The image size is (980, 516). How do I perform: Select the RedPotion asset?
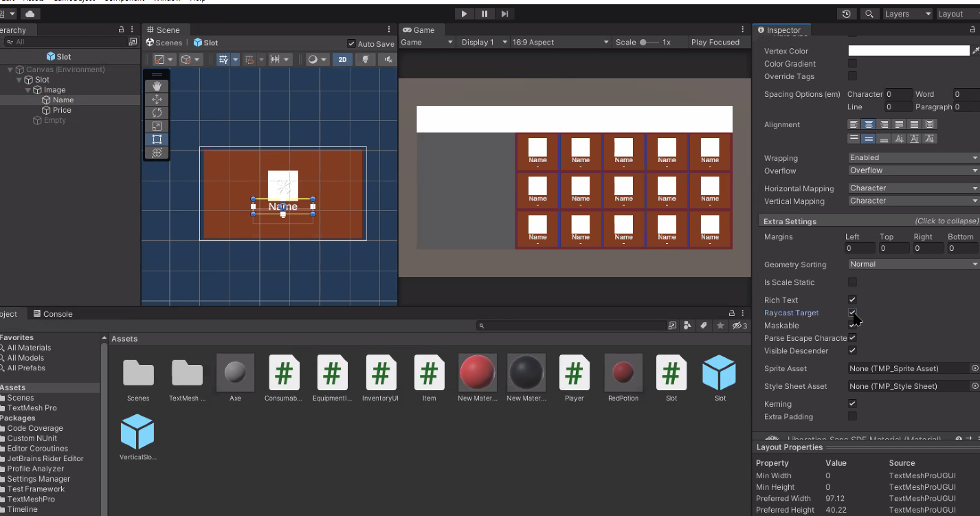[623, 378]
